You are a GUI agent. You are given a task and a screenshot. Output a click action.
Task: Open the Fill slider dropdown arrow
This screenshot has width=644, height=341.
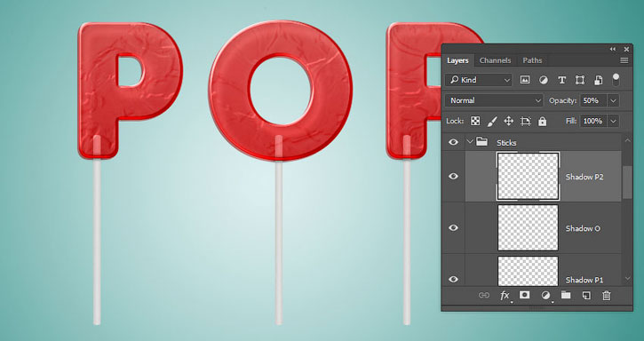pos(613,121)
